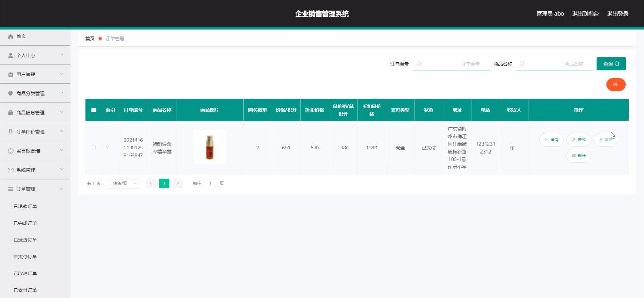
Task: Click the recipient name 陈一
Action: [x=514, y=148]
